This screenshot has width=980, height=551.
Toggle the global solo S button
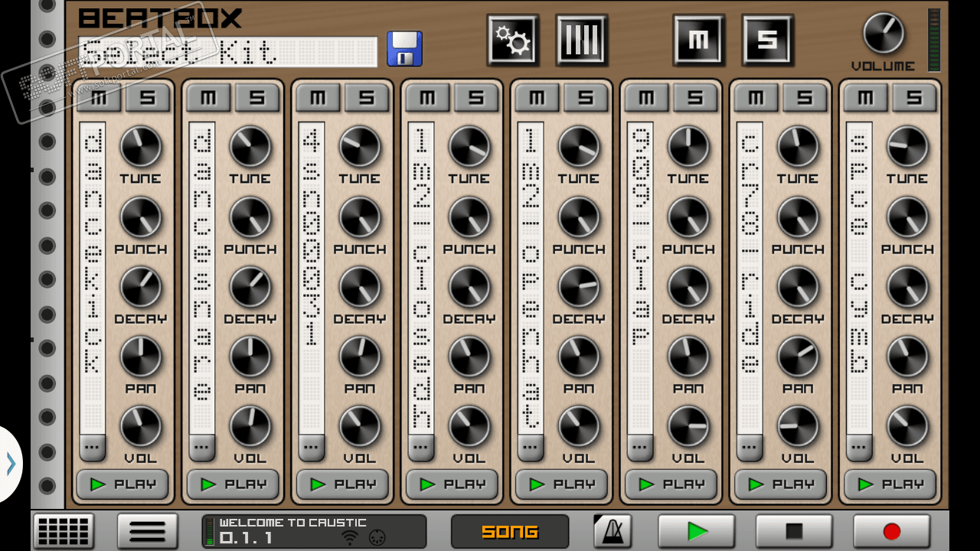click(767, 40)
